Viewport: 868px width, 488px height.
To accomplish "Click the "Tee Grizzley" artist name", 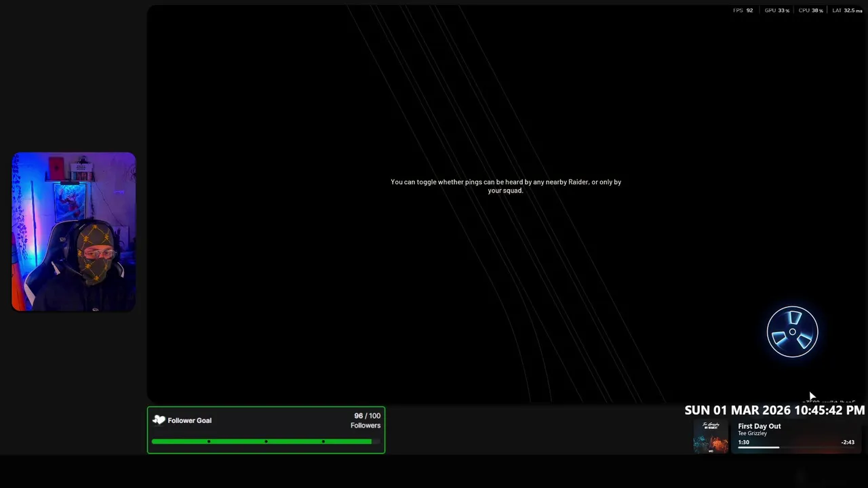I will tap(753, 433).
